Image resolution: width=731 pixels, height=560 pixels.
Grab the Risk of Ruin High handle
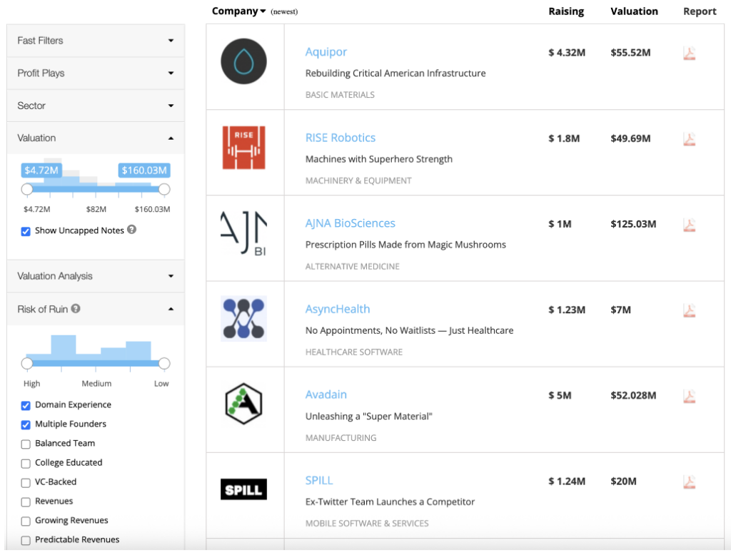tap(27, 363)
